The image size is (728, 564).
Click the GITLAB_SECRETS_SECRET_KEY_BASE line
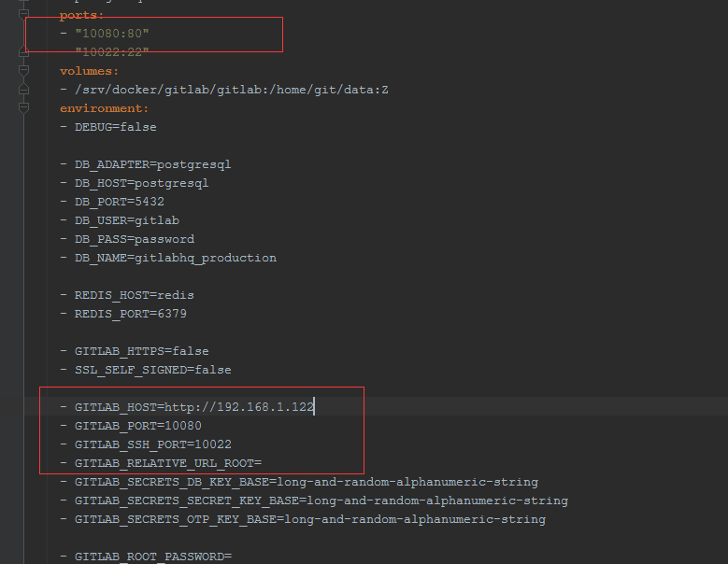314,501
